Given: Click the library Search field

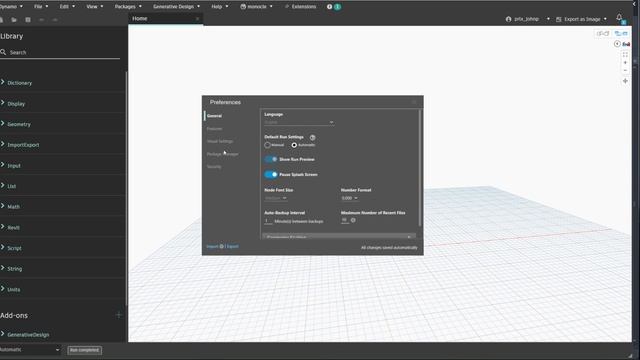Looking at the screenshot, I should tap(61, 52).
